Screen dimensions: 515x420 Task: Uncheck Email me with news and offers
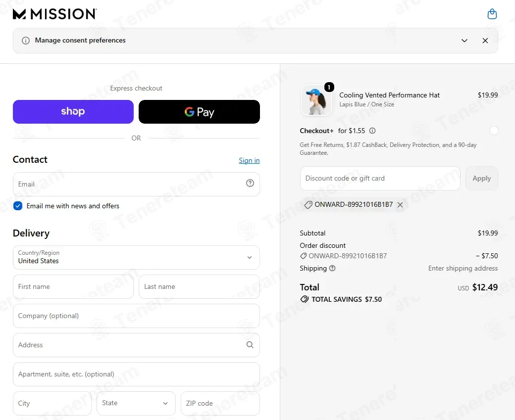(x=18, y=206)
